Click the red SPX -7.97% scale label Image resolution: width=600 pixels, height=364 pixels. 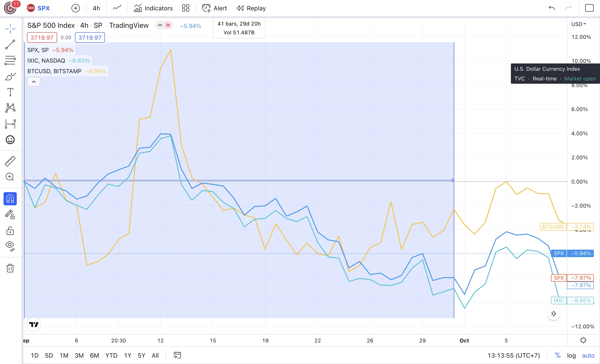pos(572,278)
